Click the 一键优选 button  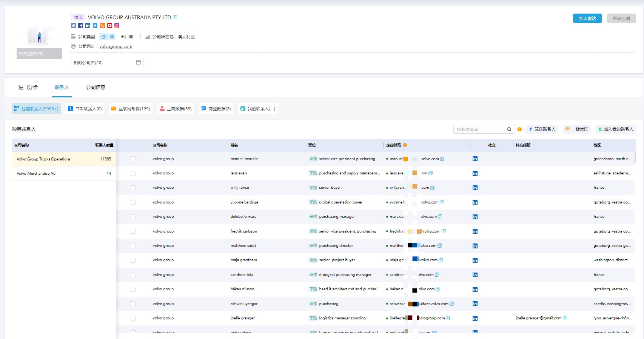576,129
